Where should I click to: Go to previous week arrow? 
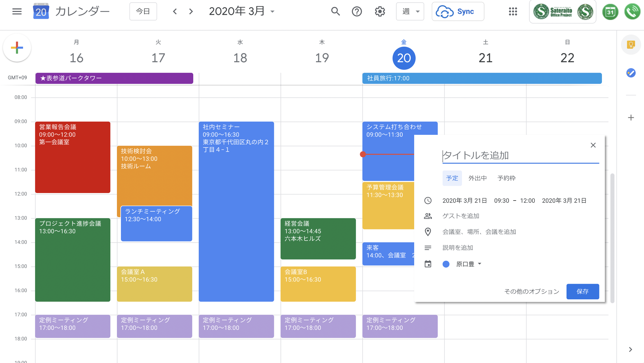(x=175, y=12)
